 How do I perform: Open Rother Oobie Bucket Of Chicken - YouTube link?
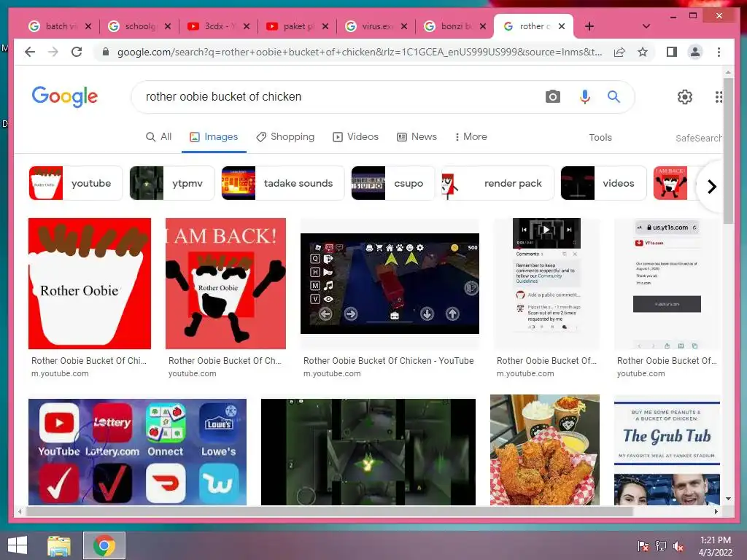pos(388,361)
